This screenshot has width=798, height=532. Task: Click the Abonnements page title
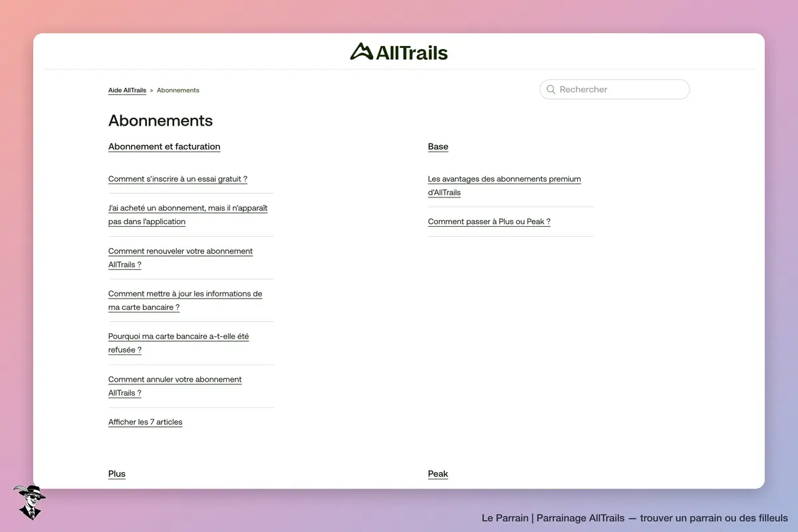pyautogui.click(x=161, y=120)
